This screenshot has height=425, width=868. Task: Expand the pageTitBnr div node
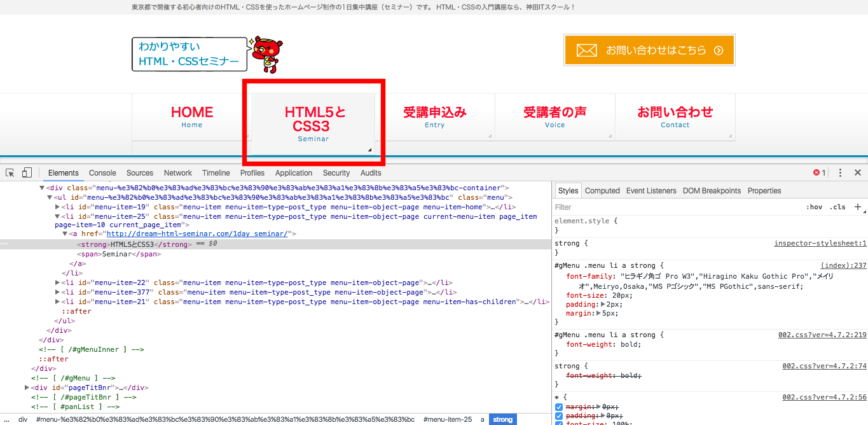27,387
